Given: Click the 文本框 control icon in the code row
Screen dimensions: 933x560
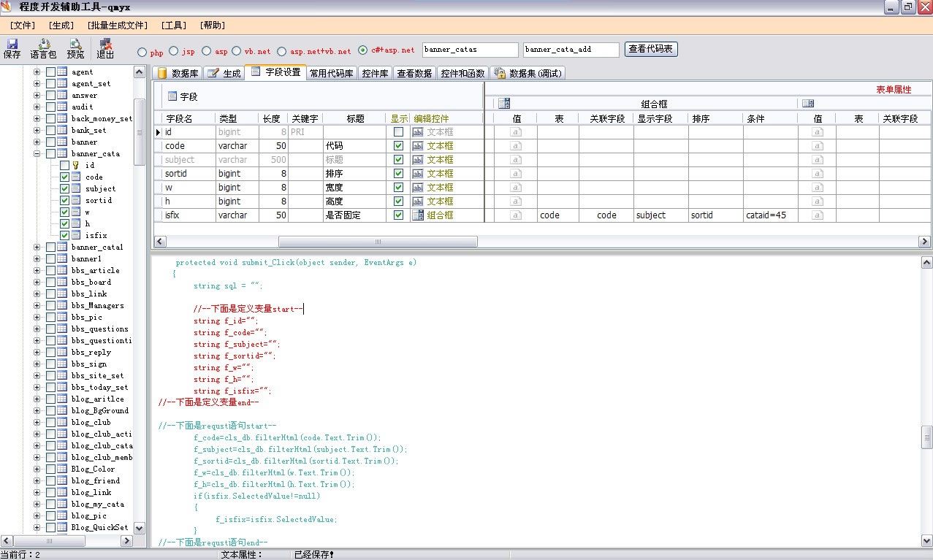Looking at the screenshot, I should click(418, 146).
